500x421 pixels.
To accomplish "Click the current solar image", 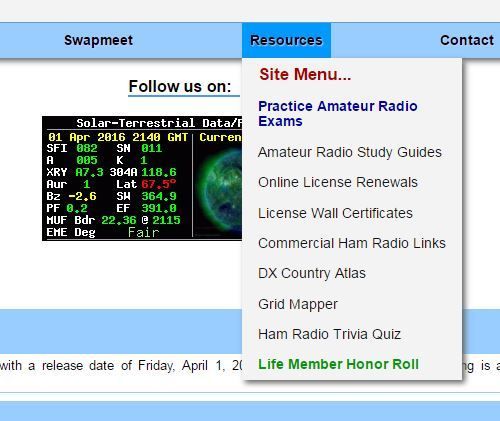I will coord(218,190).
